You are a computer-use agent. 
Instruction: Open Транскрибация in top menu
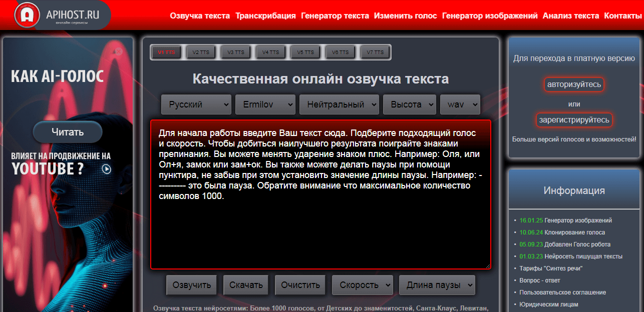265,15
